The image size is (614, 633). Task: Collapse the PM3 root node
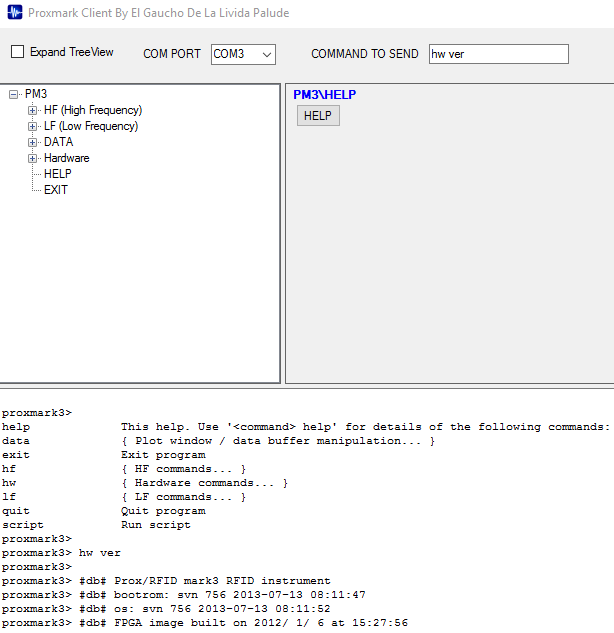(13, 94)
